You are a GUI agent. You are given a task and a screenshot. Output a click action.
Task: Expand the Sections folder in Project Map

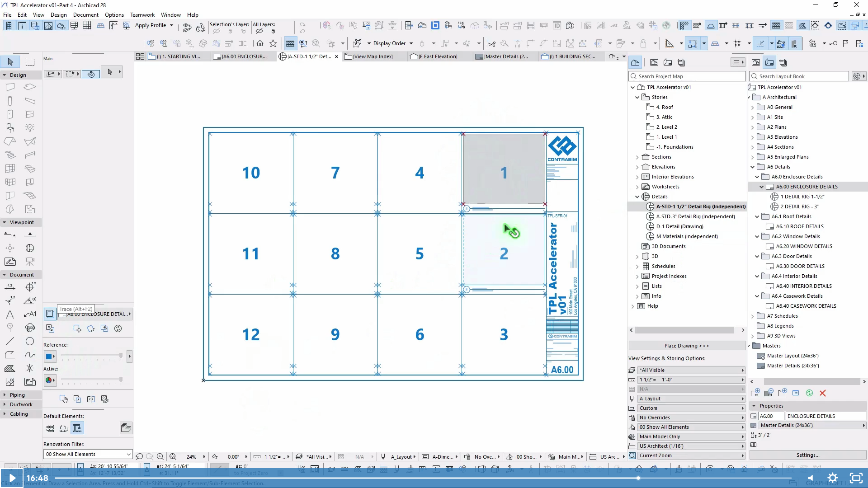tap(637, 157)
